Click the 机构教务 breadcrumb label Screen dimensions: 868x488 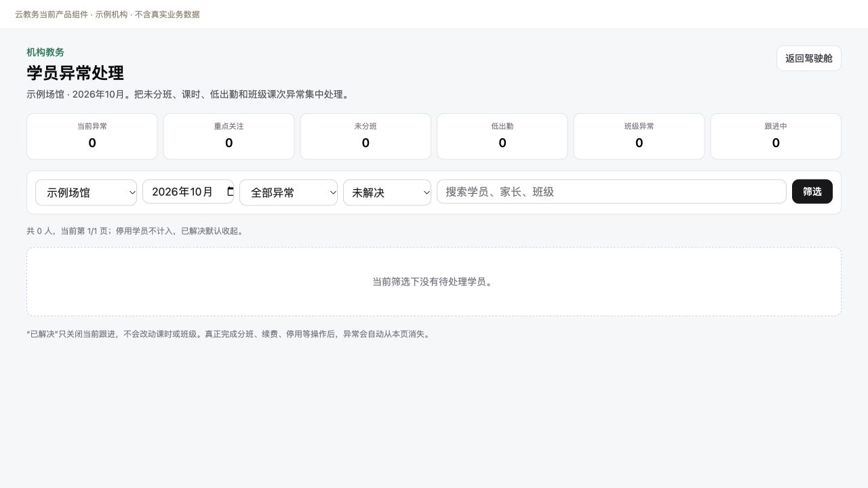coord(45,52)
